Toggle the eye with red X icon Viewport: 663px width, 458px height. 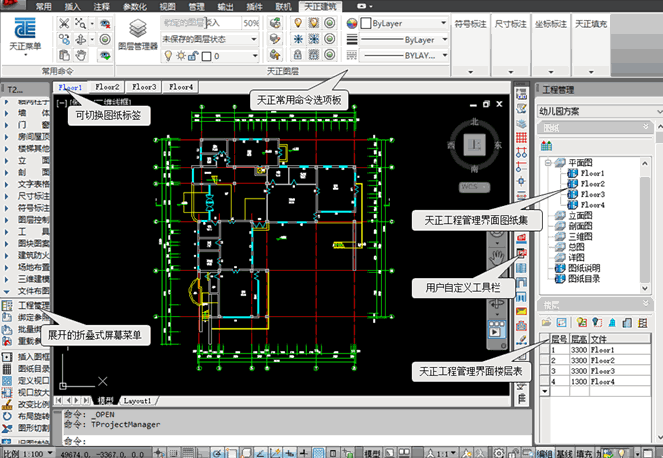click(105, 23)
